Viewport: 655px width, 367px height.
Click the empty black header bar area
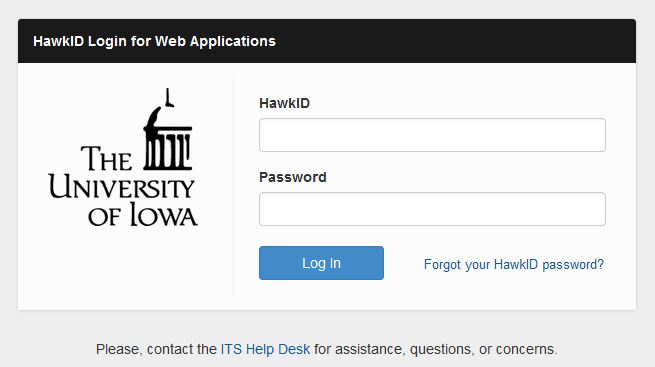[455, 41]
